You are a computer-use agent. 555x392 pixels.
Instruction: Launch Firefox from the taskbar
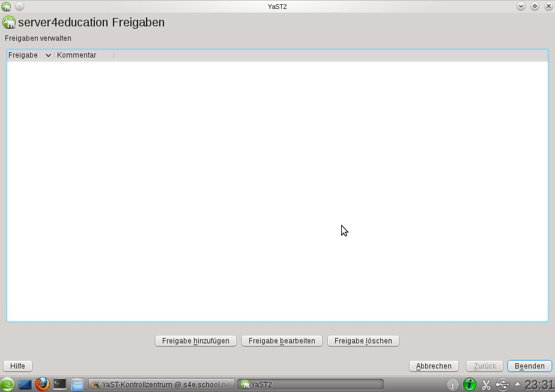[43, 384]
